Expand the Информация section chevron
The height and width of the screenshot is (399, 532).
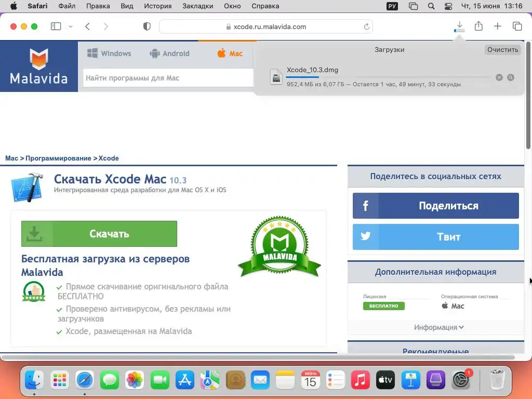point(461,327)
